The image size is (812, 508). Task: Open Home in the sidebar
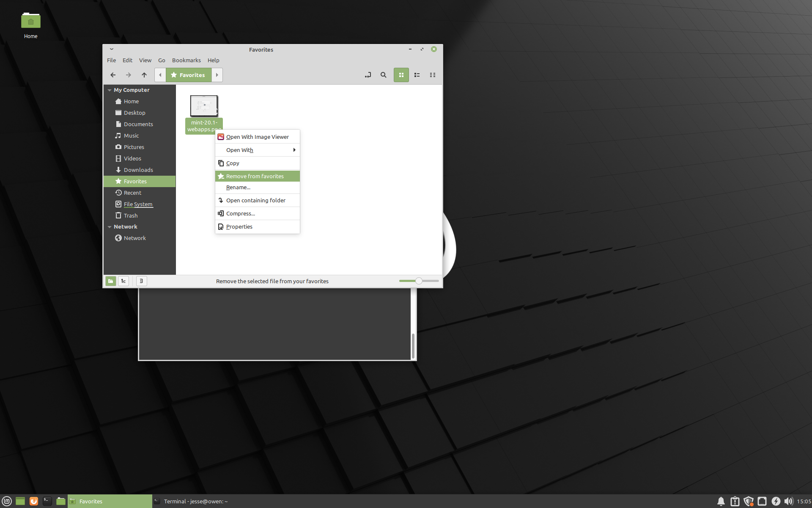click(140, 101)
